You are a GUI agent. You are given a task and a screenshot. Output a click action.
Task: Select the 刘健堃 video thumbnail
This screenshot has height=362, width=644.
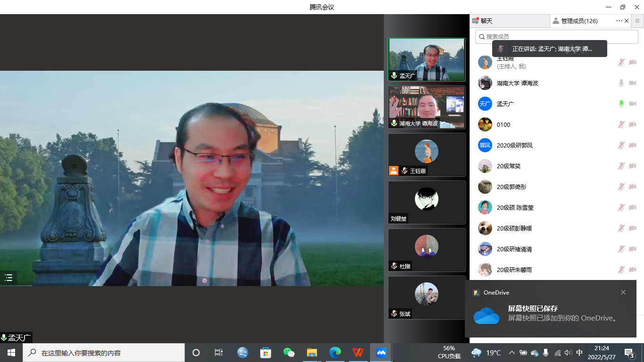click(x=427, y=202)
